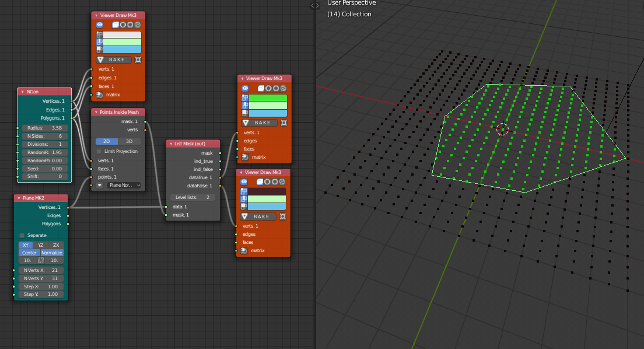The height and width of the screenshot is (349, 644).
Task: Toggle the eye visibility on the top Viewer Draw Mk3
Action: click(100, 25)
